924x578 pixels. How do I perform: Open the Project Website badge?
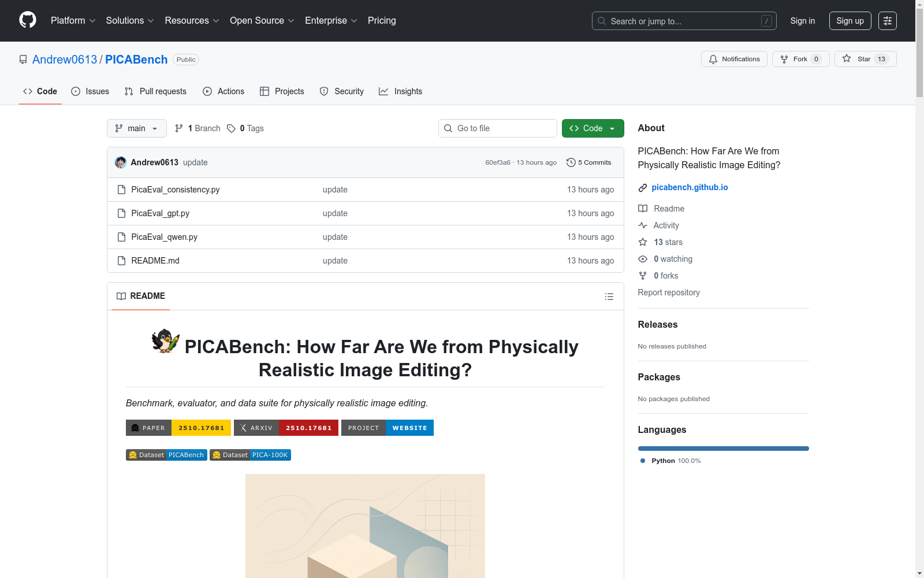point(388,428)
